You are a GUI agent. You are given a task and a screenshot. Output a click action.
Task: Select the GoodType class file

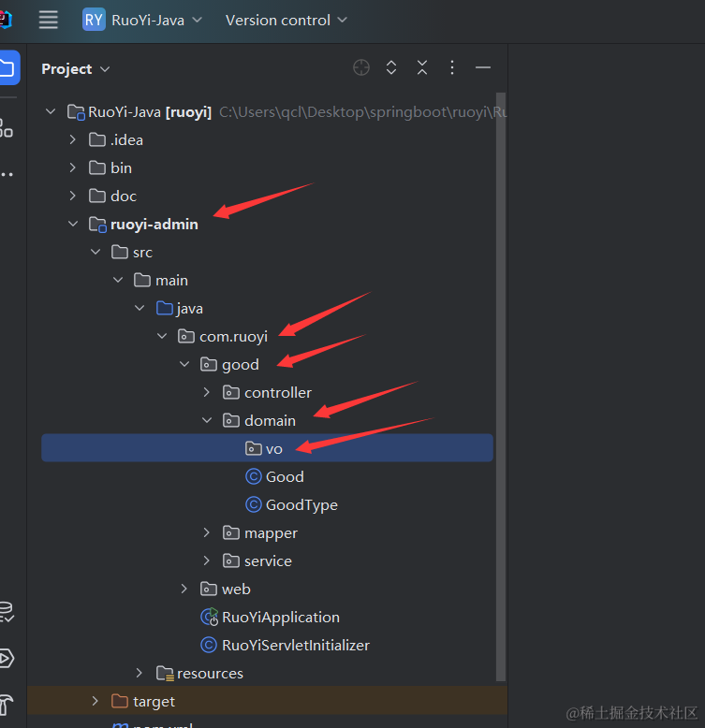pyautogui.click(x=301, y=505)
